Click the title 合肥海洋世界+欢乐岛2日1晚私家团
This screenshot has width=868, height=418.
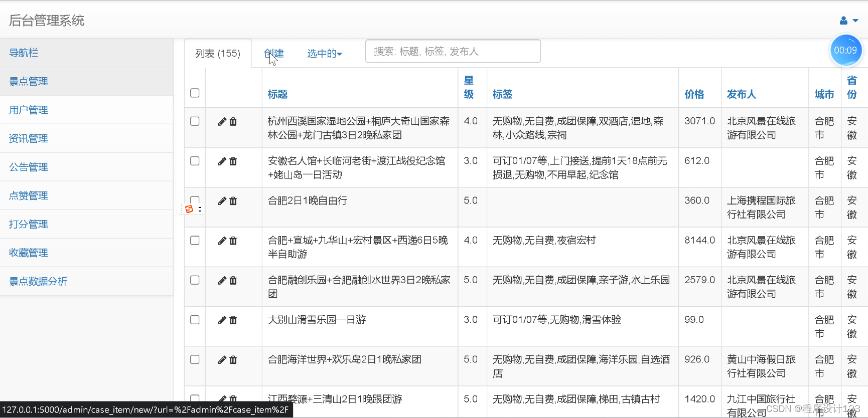[x=344, y=359]
